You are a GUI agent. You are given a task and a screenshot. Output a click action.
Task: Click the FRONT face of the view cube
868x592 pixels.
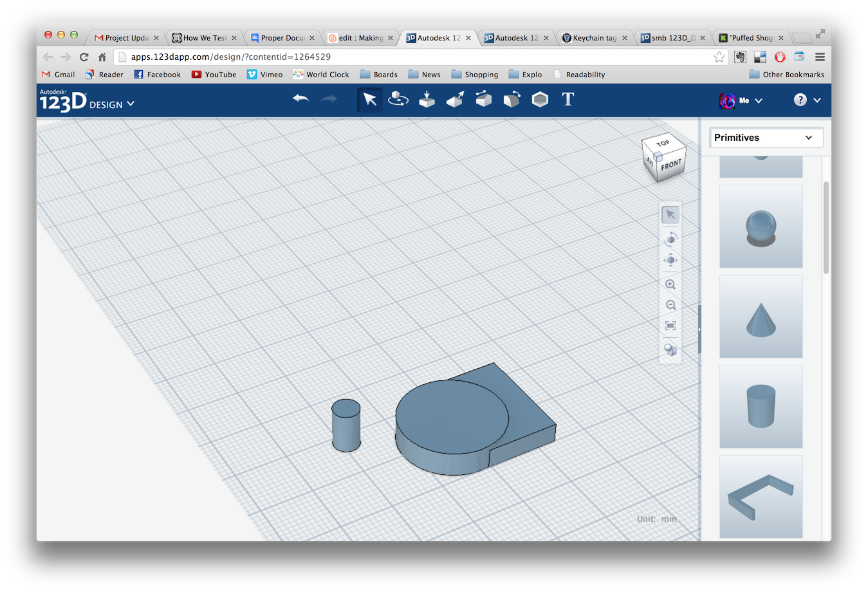pos(671,165)
